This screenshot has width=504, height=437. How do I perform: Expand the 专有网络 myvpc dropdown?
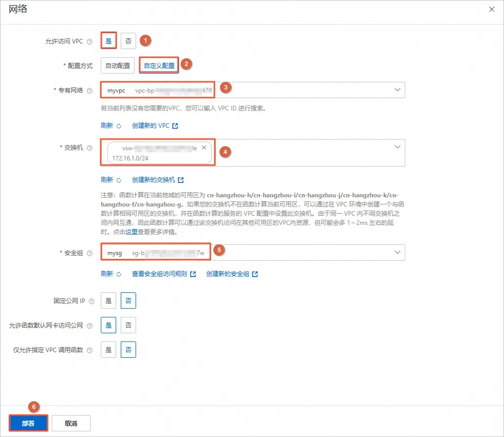tap(397, 90)
